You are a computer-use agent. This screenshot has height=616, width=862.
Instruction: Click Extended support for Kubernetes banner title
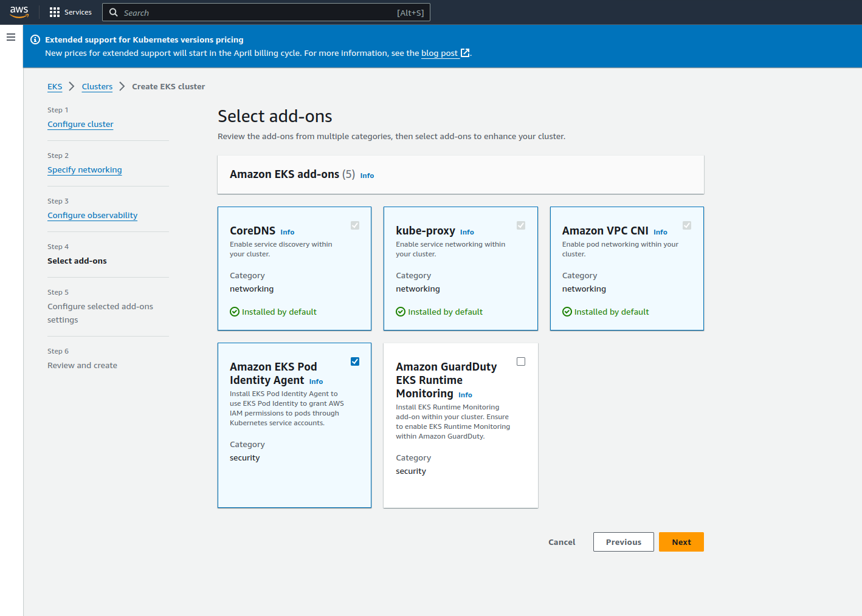click(x=144, y=39)
